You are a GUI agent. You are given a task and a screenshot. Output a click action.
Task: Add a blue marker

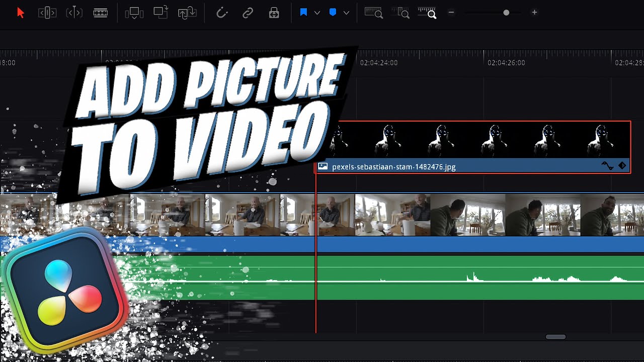tap(333, 13)
